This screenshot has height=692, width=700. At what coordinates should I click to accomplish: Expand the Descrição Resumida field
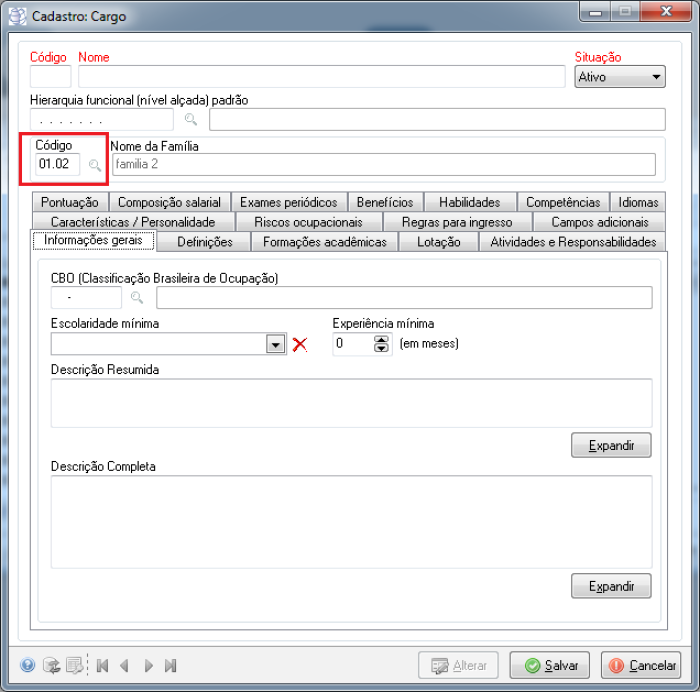click(x=611, y=445)
